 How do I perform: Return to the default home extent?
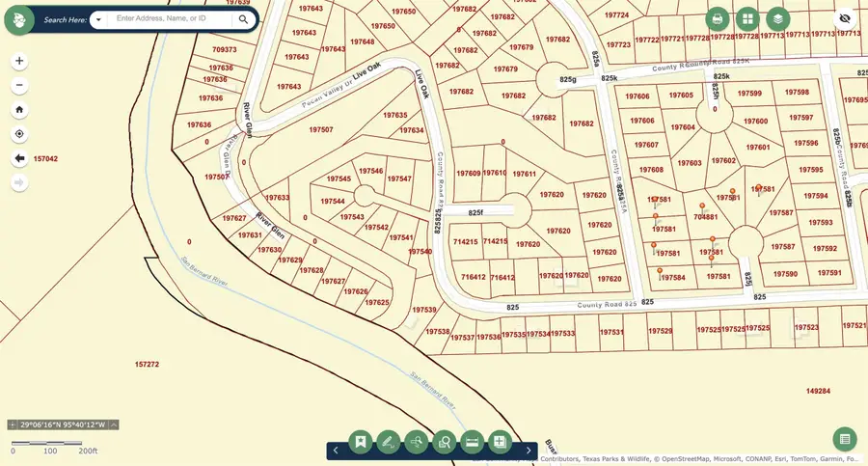click(x=20, y=110)
